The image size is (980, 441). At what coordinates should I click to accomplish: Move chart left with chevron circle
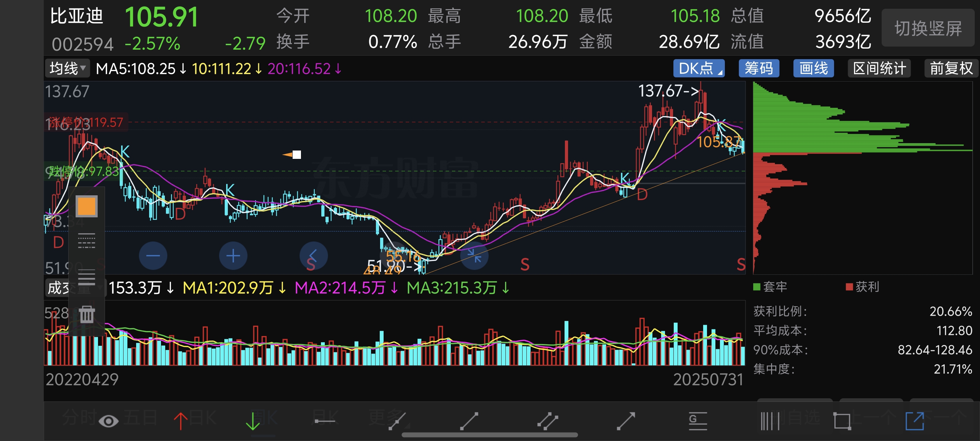point(314,256)
